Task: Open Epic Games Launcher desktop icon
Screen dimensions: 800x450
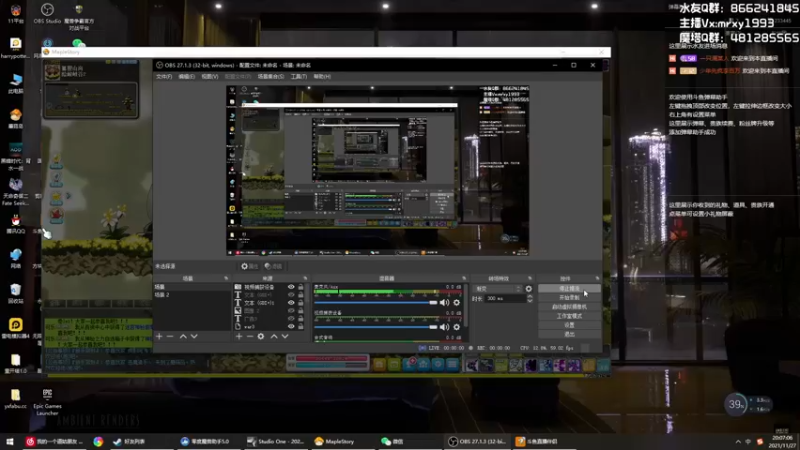Action: tap(47, 402)
